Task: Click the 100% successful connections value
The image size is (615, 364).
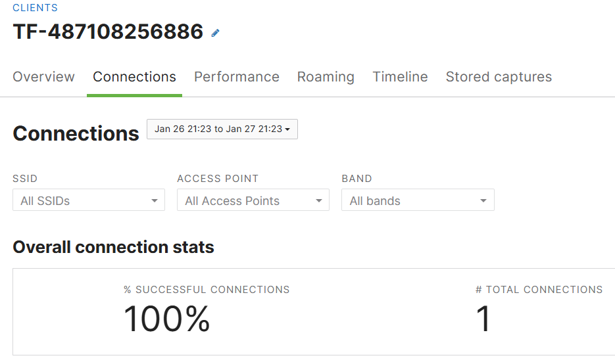Action: [x=166, y=319]
